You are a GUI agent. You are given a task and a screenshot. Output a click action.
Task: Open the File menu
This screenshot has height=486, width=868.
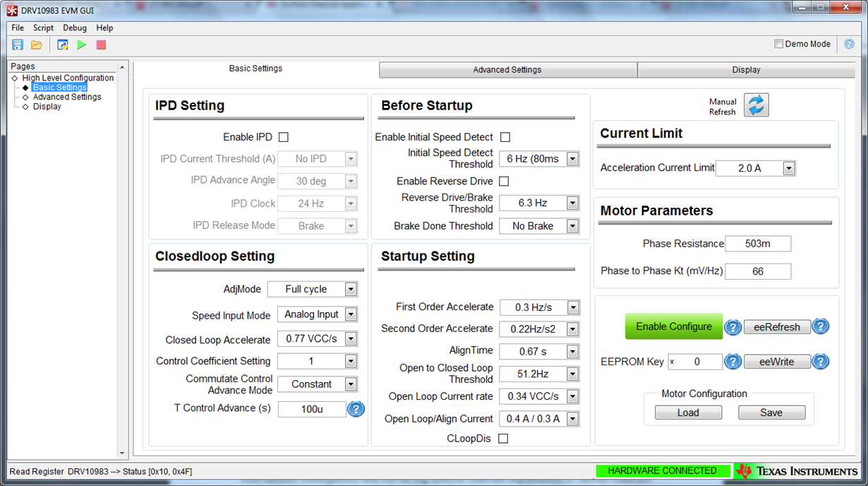coord(18,28)
